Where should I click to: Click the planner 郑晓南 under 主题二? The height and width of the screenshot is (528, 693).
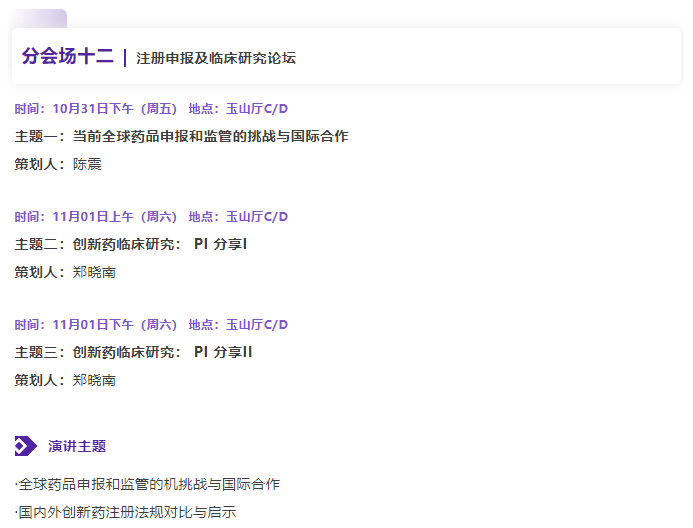click(94, 272)
